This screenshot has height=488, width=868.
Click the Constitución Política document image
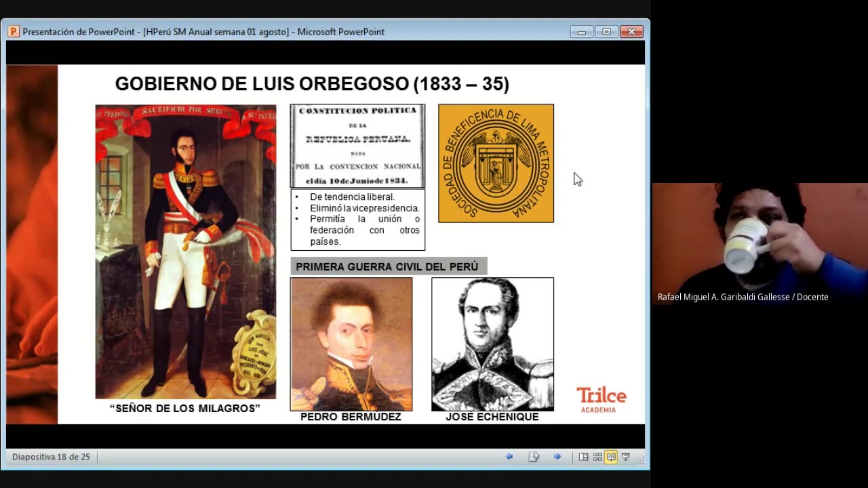(x=357, y=146)
